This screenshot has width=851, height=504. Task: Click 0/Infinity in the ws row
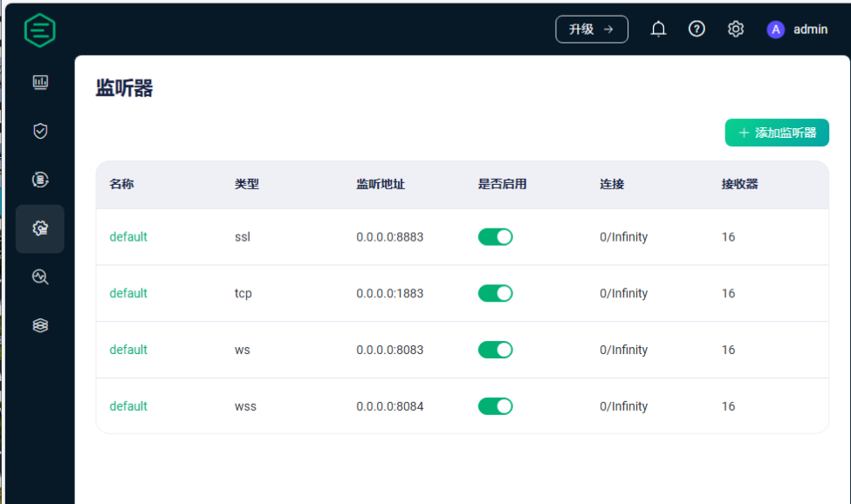click(x=623, y=350)
